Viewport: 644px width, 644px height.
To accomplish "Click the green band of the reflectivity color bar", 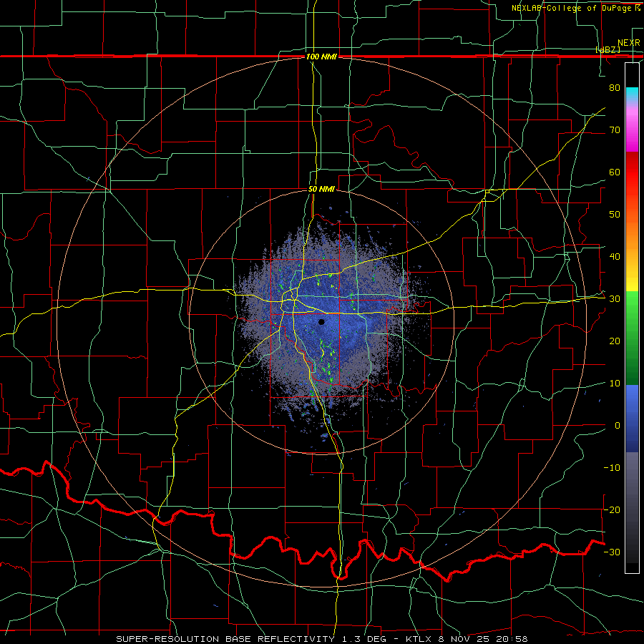I will coord(632,338).
